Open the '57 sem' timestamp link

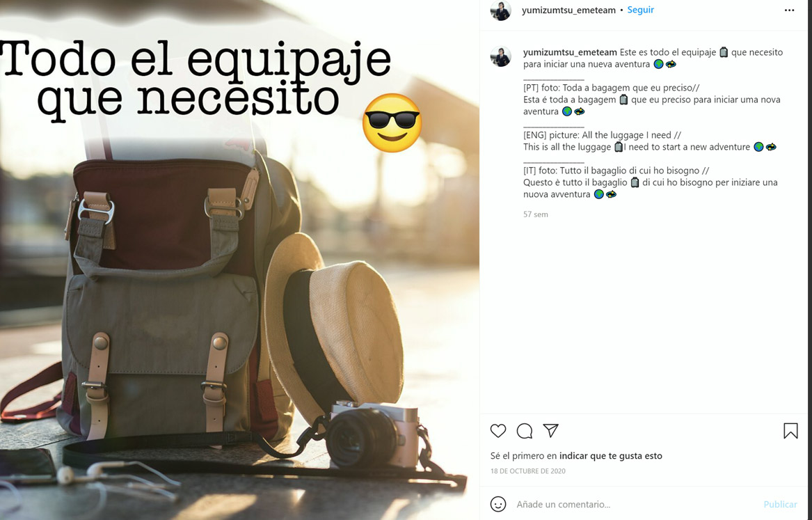click(536, 214)
